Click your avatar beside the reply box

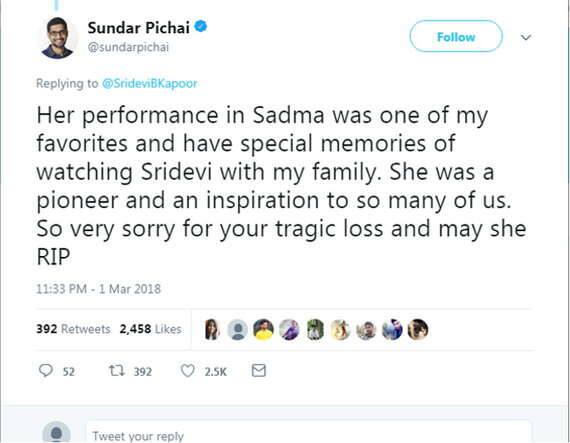point(56,432)
